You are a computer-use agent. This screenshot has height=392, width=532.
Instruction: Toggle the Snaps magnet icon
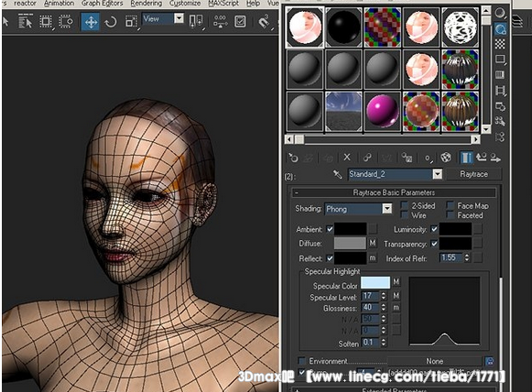(x=264, y=22)
